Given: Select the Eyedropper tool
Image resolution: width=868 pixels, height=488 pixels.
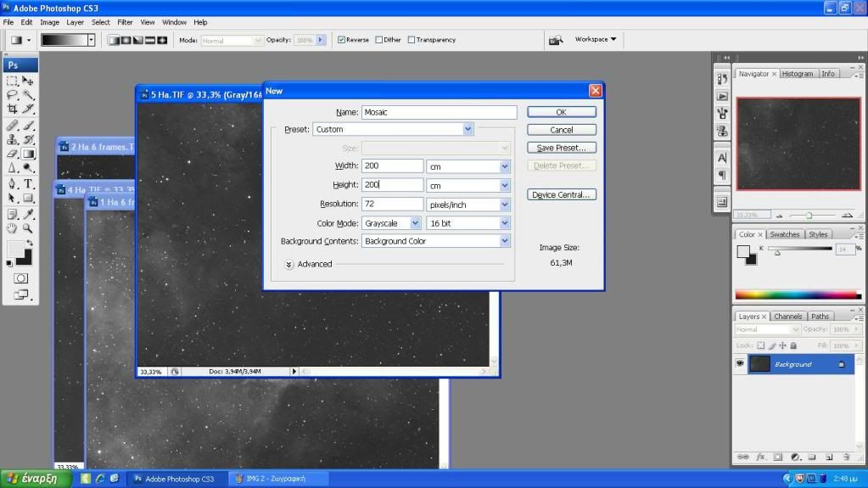Looking at the screenshot, I should pos(28,214).
